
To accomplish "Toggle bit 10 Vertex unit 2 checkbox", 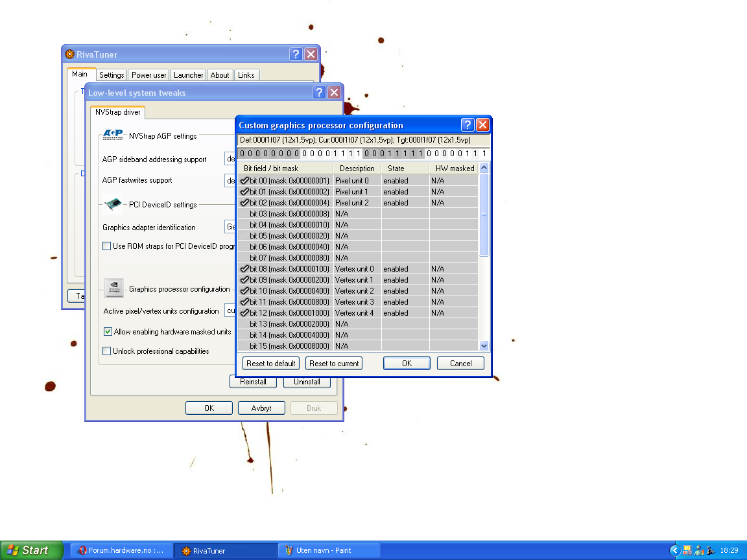I will [245, 290].
